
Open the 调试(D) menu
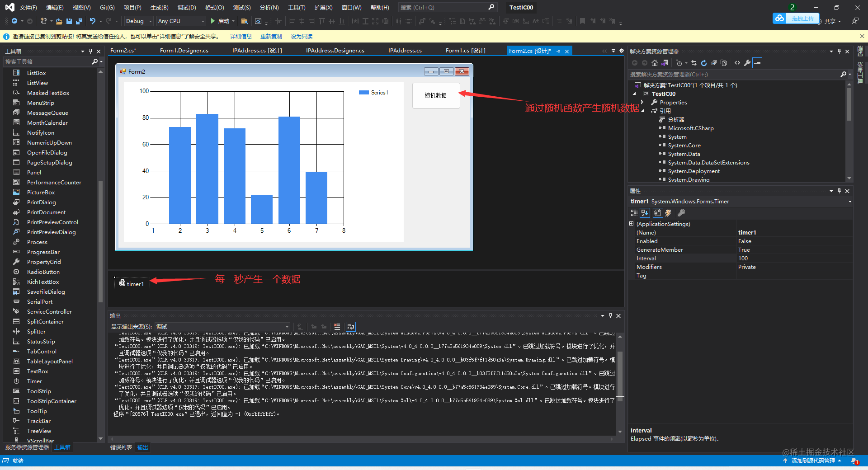point(187,7)
